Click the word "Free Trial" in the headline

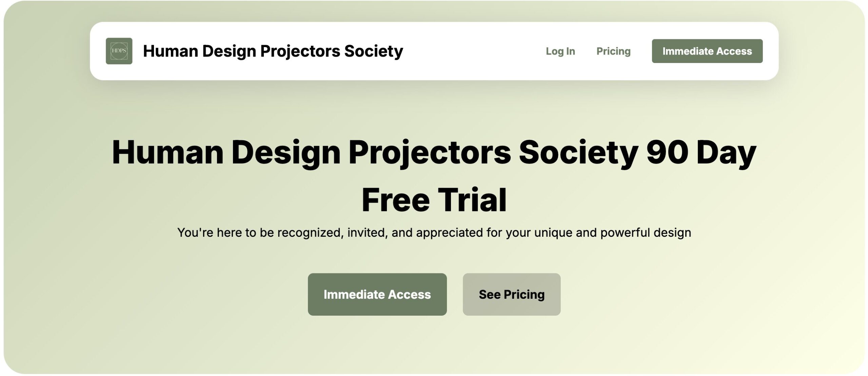point(434,200)
